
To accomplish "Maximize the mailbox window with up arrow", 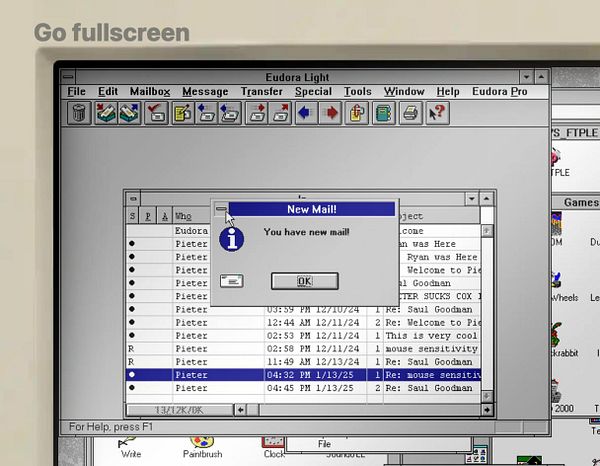I will pyautogui.click(x=486, y=199).
